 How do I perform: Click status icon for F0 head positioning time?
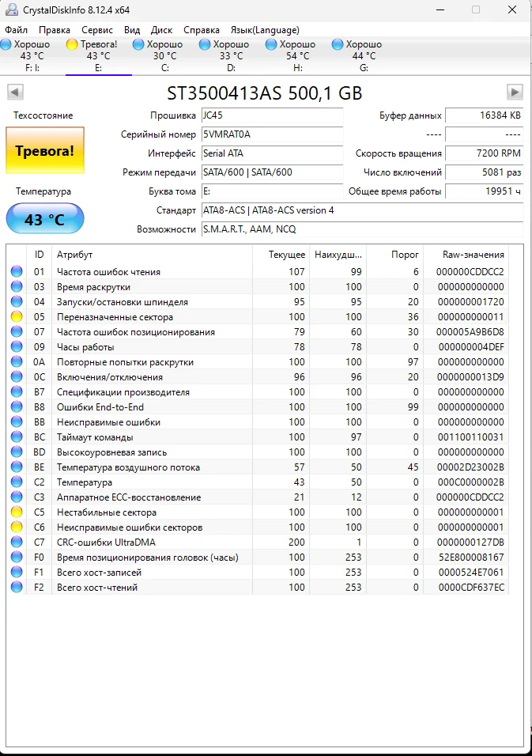point(17,558)
